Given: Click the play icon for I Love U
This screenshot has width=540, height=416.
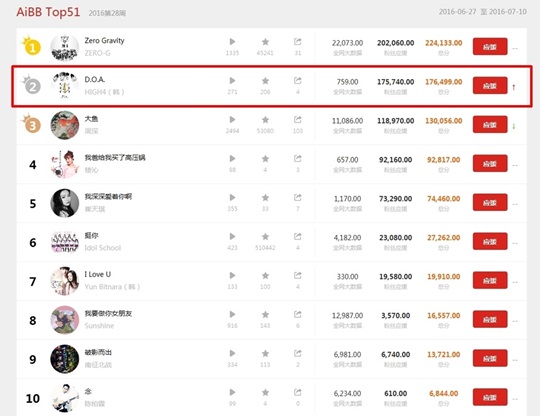Looking at the screenshot, I should coord(232,275).
